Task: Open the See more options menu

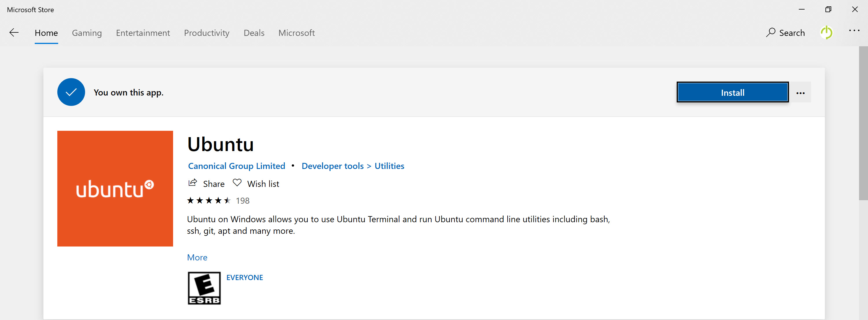Action: (854, 31)
